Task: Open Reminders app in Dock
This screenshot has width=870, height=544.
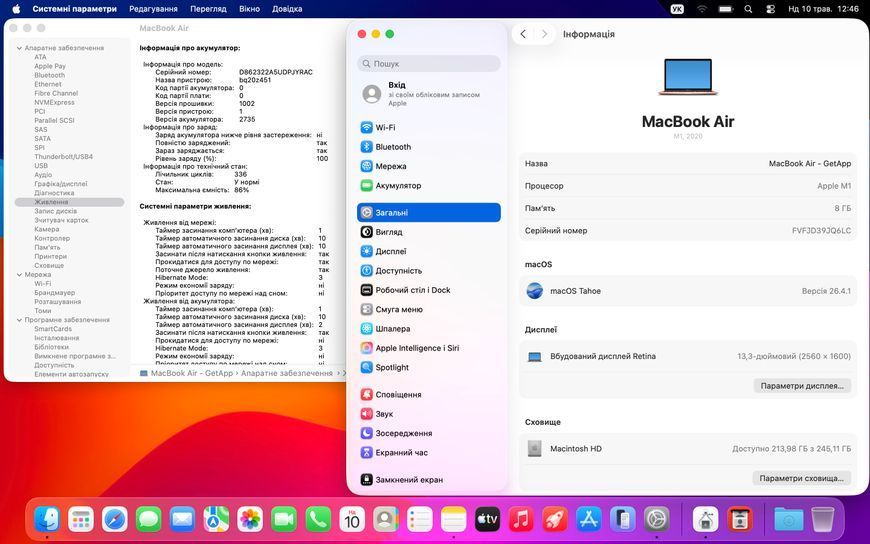Action: 419,520
